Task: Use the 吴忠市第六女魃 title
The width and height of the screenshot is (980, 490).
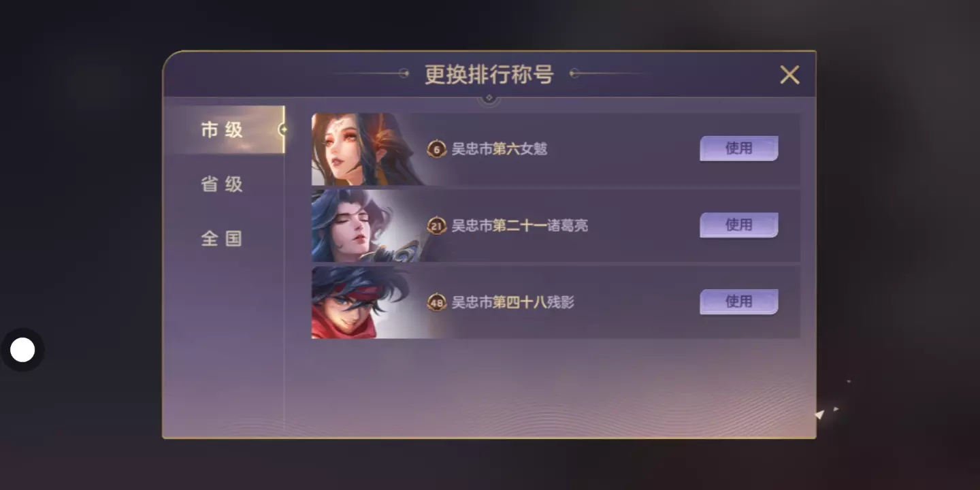Action: 738,148
